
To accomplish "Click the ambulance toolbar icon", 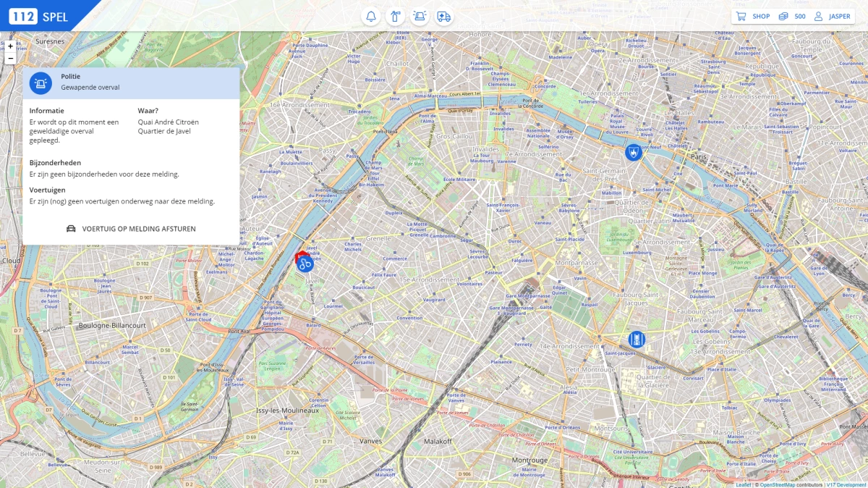I will tap(444, 16).
